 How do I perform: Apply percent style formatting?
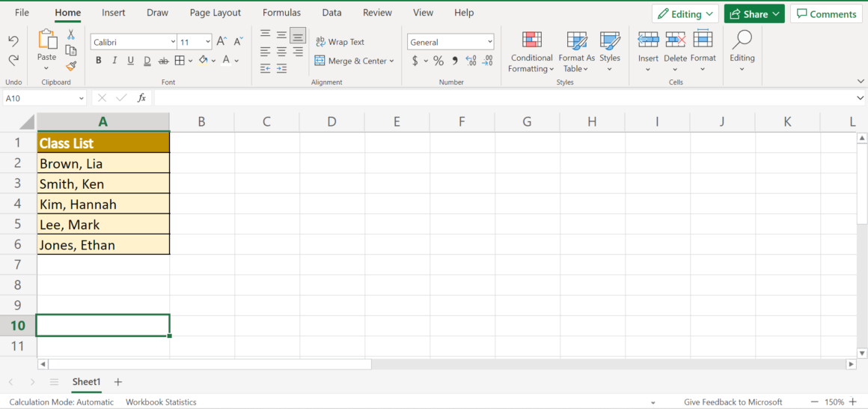click(438, 61)
